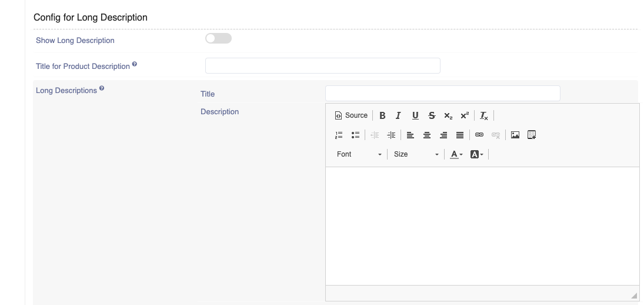Click the Unlink icon
The width and height of the screenshot is (644, 305).
point(496,135)
